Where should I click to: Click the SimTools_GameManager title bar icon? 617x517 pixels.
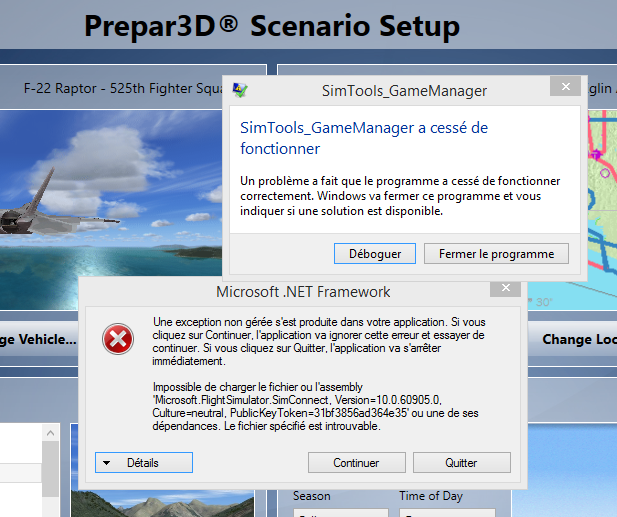[x=240, y=90]
